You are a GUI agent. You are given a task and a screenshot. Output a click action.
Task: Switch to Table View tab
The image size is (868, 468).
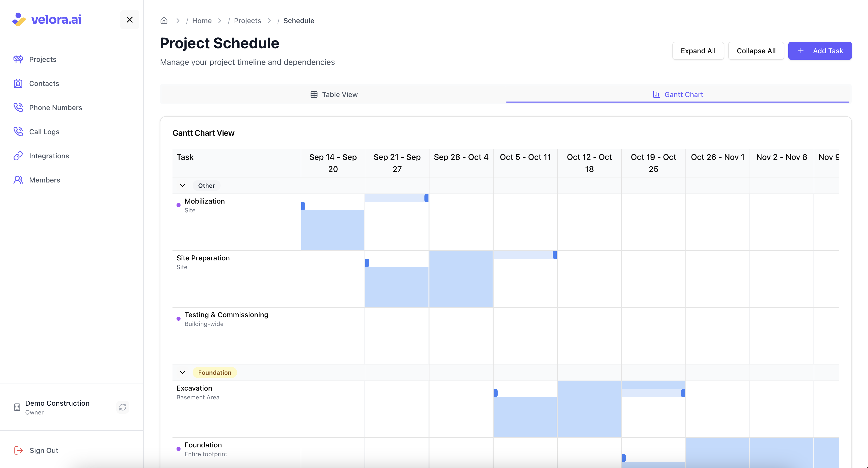(x=334, y=95)
